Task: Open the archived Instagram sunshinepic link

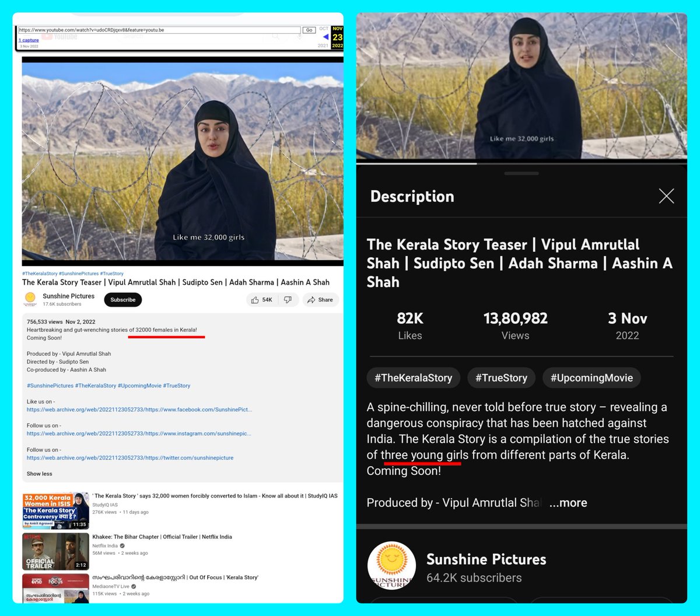Action: pos(139,433)
